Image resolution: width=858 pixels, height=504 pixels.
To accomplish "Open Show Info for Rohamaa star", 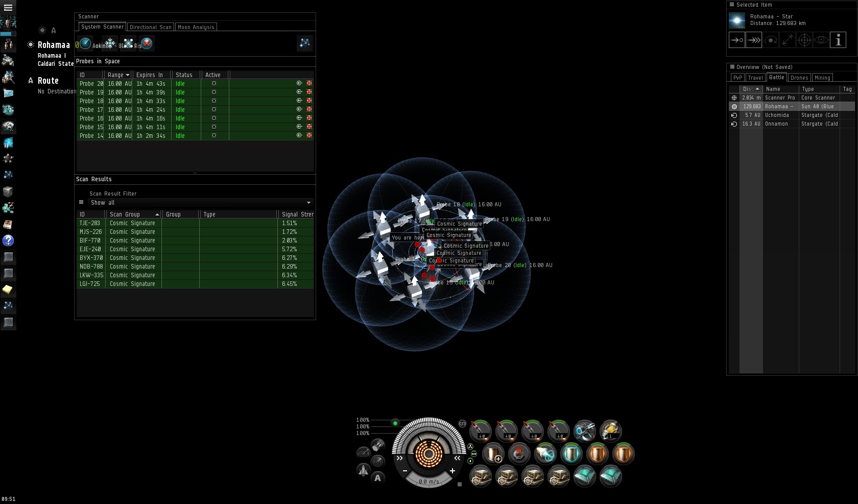I will 838,40.
